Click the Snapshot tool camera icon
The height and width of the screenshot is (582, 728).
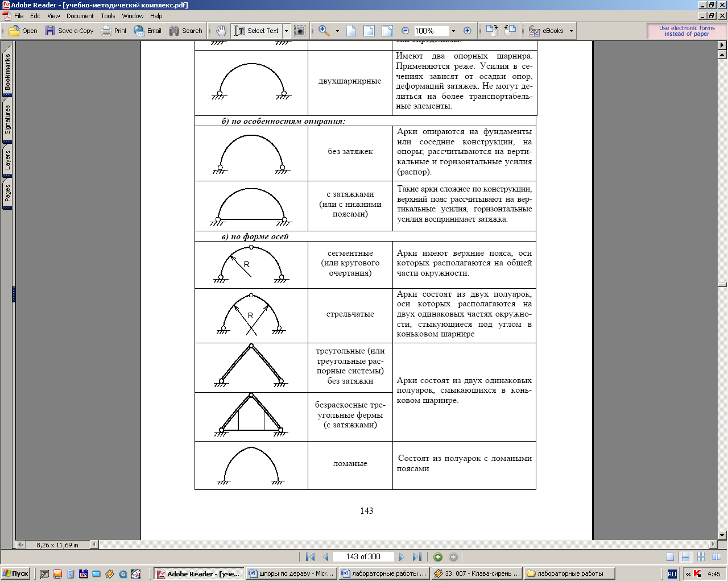300,31
